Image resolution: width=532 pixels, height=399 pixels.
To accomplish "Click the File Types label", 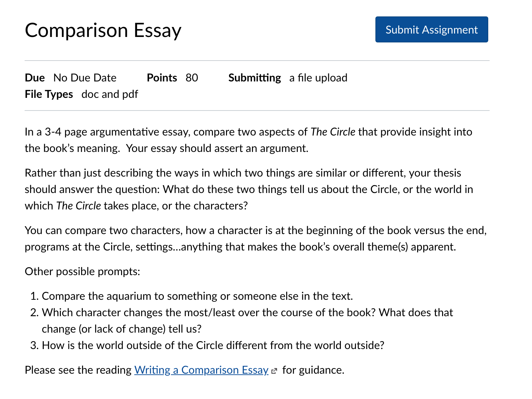I will point(49,94).
